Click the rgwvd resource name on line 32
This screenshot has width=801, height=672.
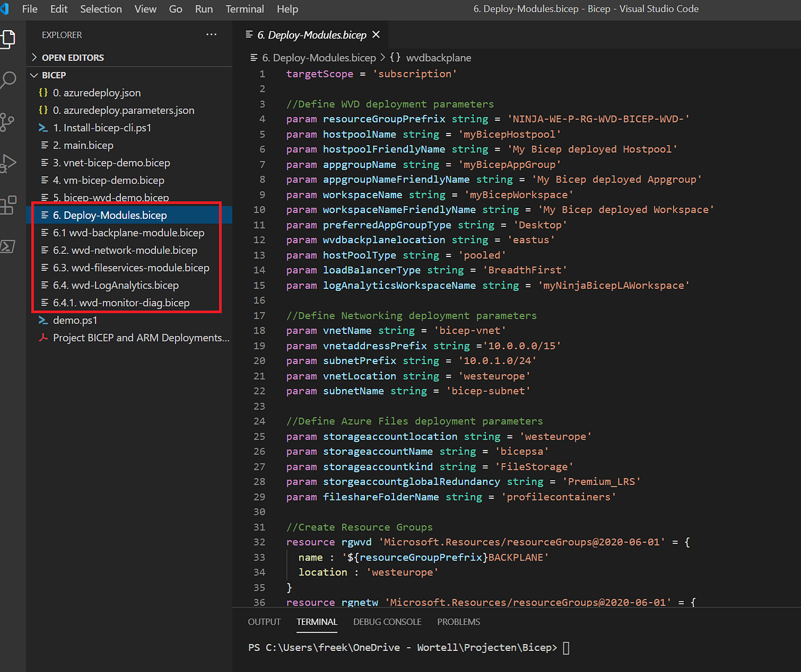[357, 542]
